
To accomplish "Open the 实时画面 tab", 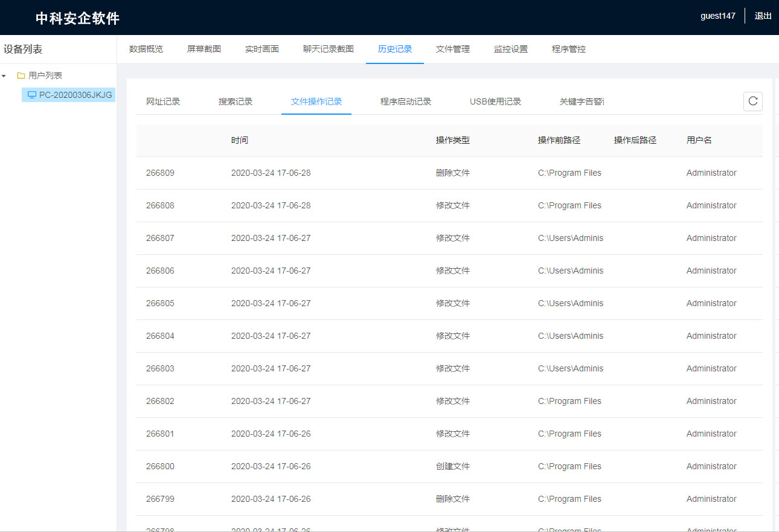I will (x=262, y=49).
